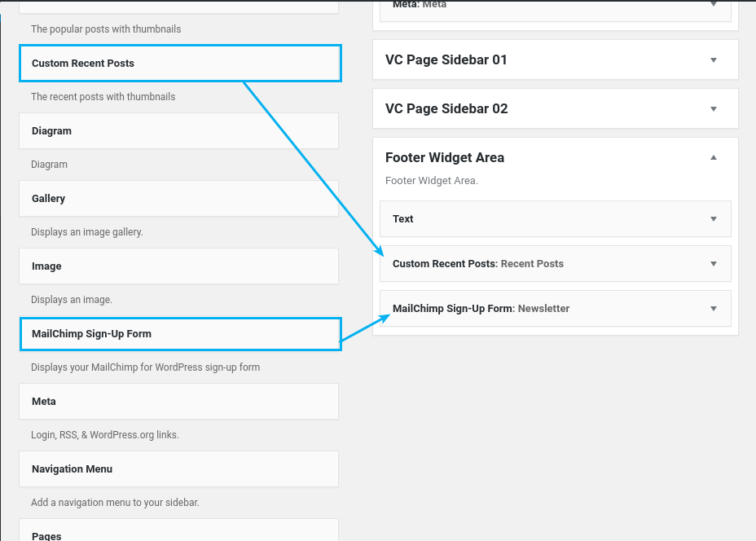The image size is (756, 541).
Task: Expand the VC Page Sidebar 02 arrow
Action: [714, 109]
